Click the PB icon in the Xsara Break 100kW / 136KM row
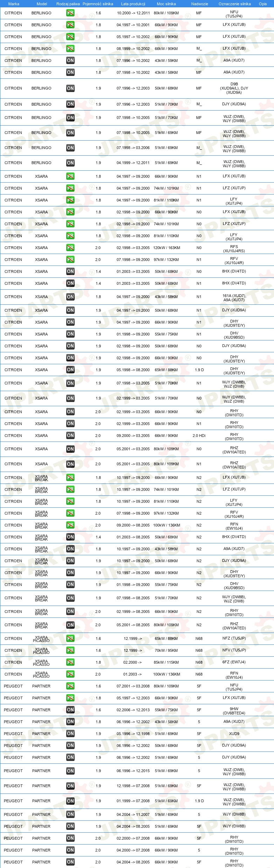The image size is (274, 868). [x=70, y=525]
